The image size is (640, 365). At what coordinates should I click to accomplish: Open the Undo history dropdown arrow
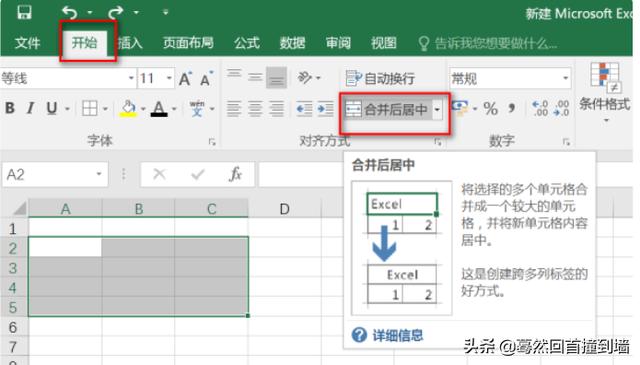coord(90,13)
